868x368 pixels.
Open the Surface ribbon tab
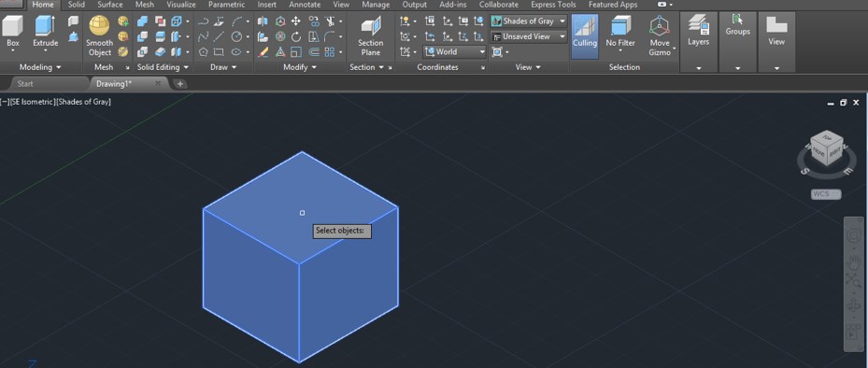(109, 5)
